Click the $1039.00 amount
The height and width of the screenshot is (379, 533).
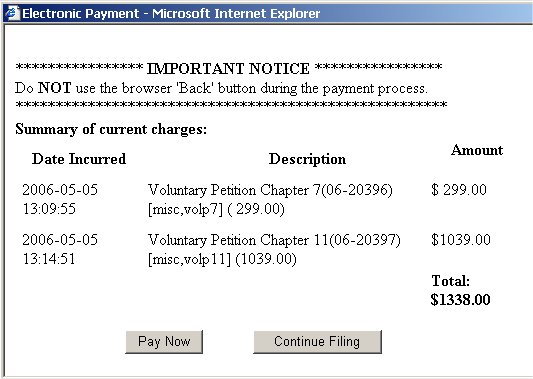pyautogui.click(x=461, y=240)
